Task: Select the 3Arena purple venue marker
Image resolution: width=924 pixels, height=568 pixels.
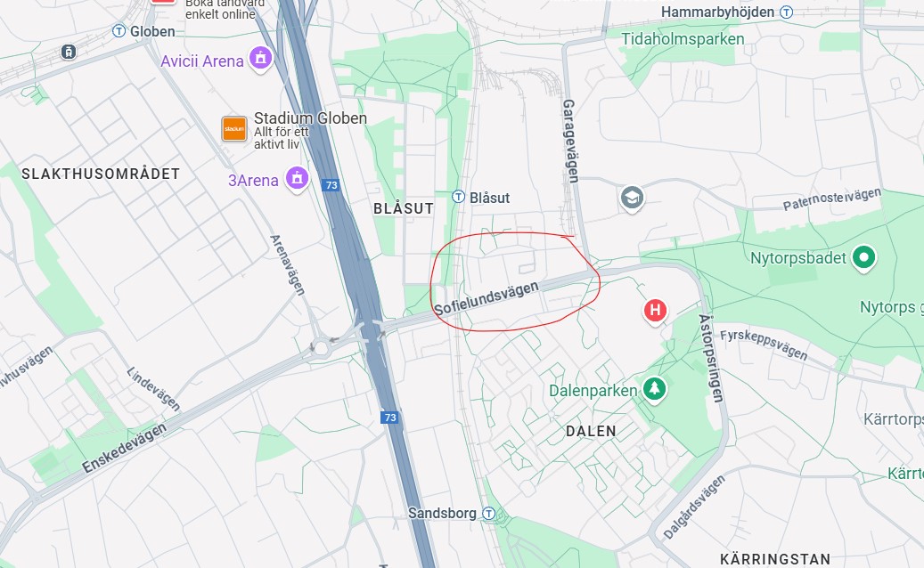Action: (x=297, y=178)
